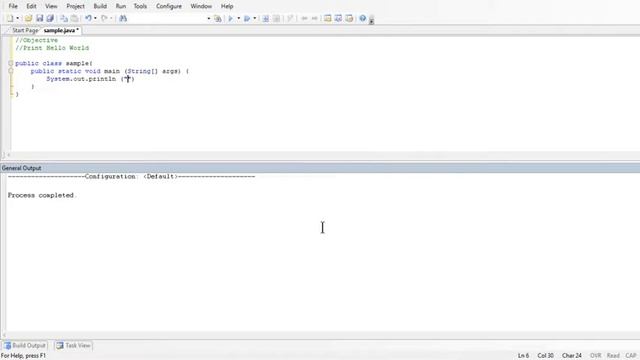This screenshot has width=640, height=360.
Task: Click the Find binoculars icon
Action: coord(123,18)
